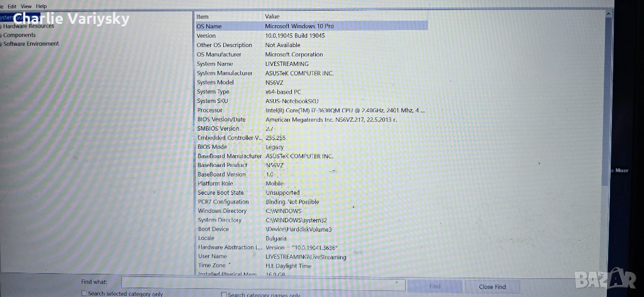644x297 pixels.
Task: Expand the Hardware Resources tree node
Action: tap(1, 26)
